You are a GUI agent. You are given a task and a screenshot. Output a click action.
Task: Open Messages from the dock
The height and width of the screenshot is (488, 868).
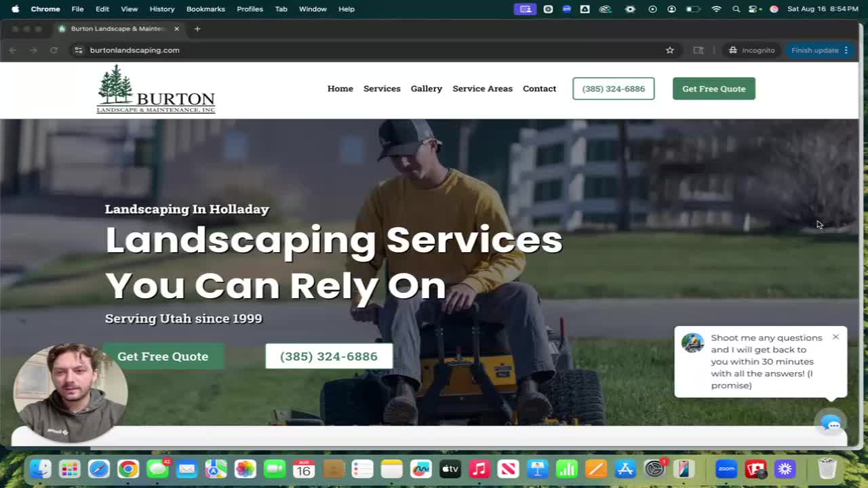(x=157, y=468)
